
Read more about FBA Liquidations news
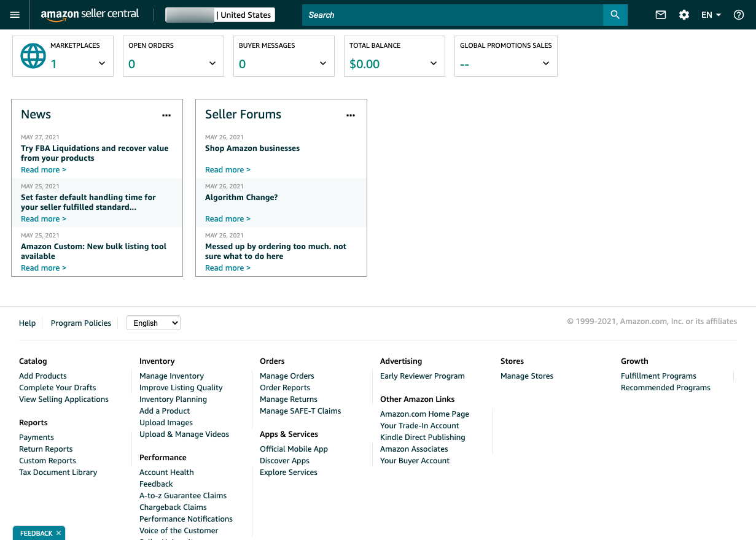(44, 169)
